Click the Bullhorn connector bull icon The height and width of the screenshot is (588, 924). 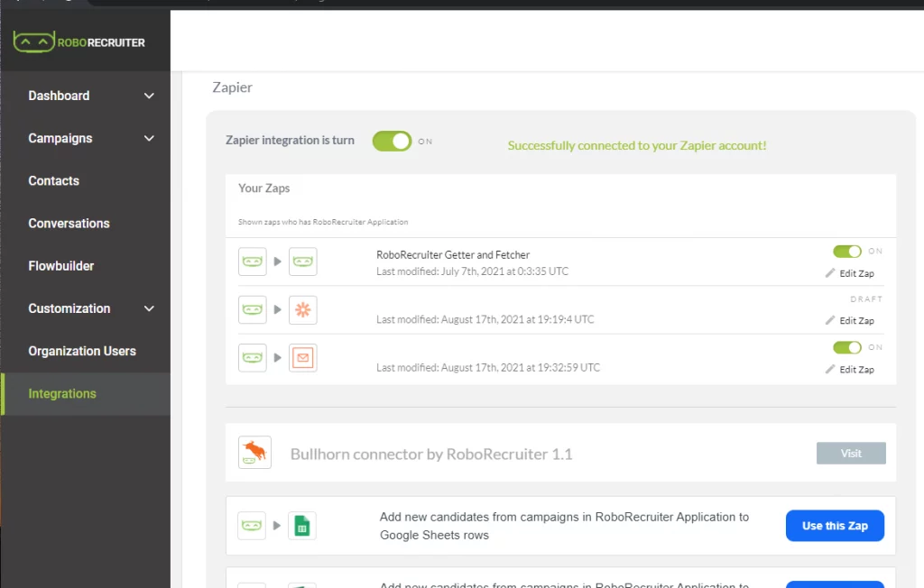click(x=254, y=453)
